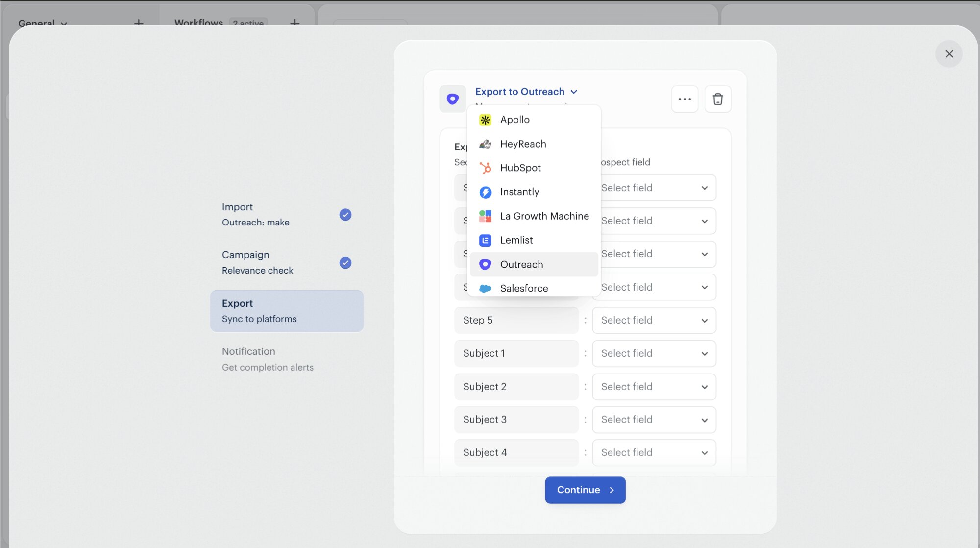980x548 pixels.
Task: Click the blue Instantly lightning icon
Action: coord(485,192)
